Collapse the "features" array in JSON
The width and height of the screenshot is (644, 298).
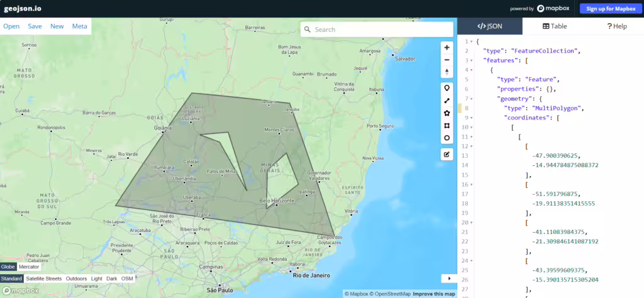(x=471, y=60)
